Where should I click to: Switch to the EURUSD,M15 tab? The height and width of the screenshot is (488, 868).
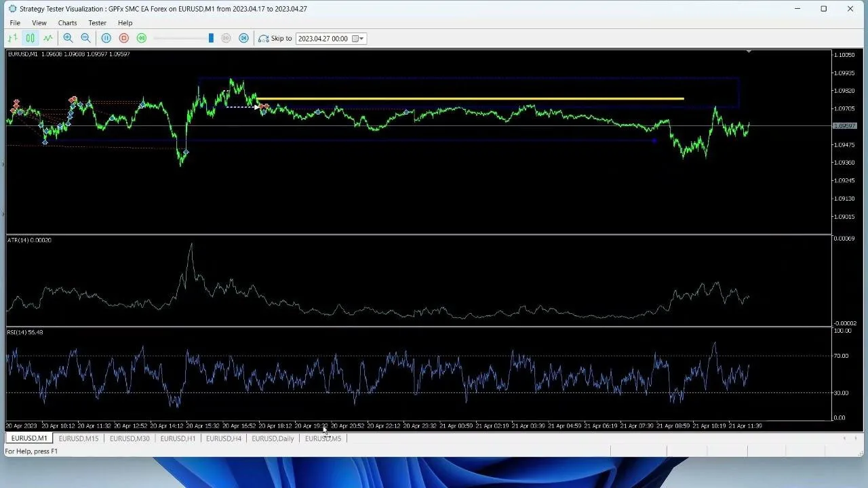79,439
